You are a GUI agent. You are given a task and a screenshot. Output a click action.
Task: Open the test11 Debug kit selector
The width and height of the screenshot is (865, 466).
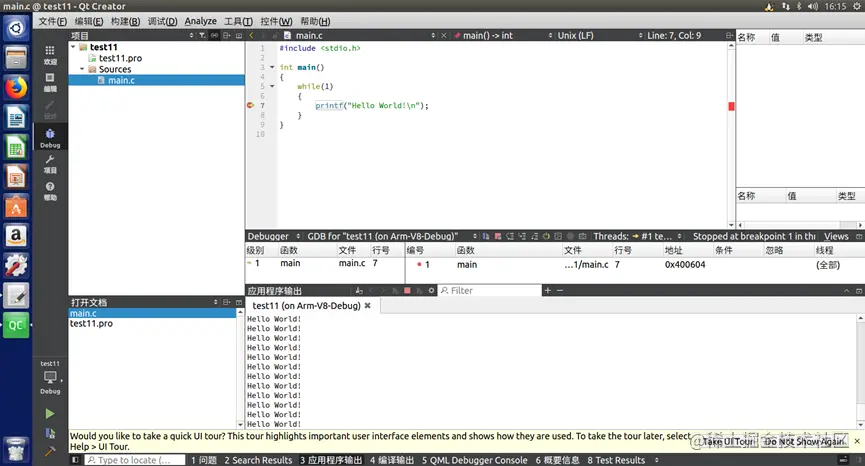point(50,378)
